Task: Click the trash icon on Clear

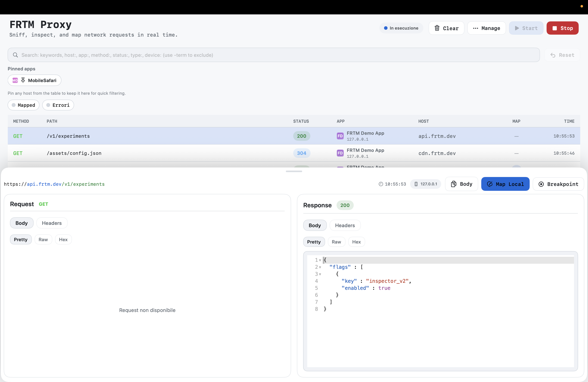Action: click(x=437, y=28)
